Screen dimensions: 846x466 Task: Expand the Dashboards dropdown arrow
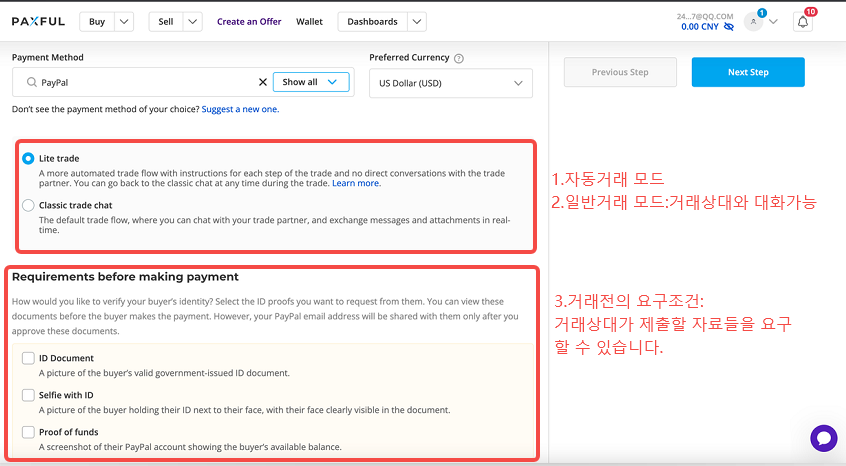click(x=417, y=22)
